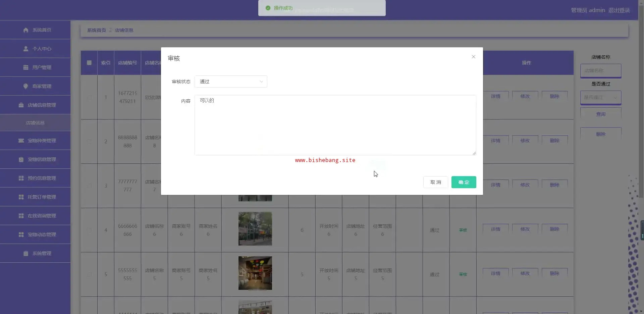This screenshot has width=644, height=314.
Task: Open the 审核状态 dropdown showing 通过
Action: (231, 82)
